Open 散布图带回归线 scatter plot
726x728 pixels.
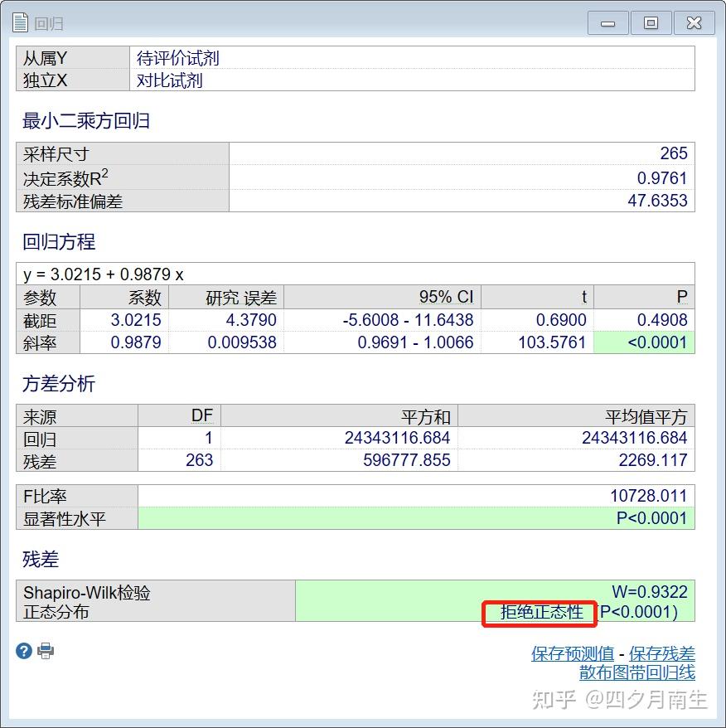tap(636, 673)
